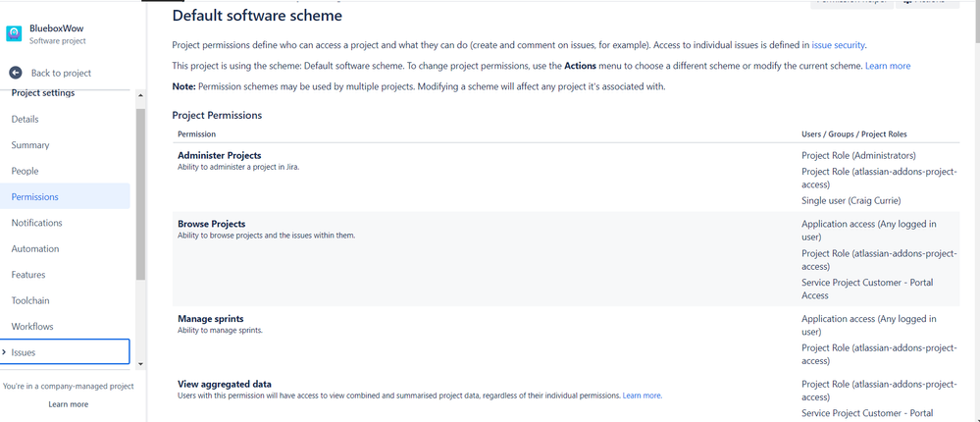Open Toolchain in project settings
Screen dimensions: 980x422
[x=30, y=300]
